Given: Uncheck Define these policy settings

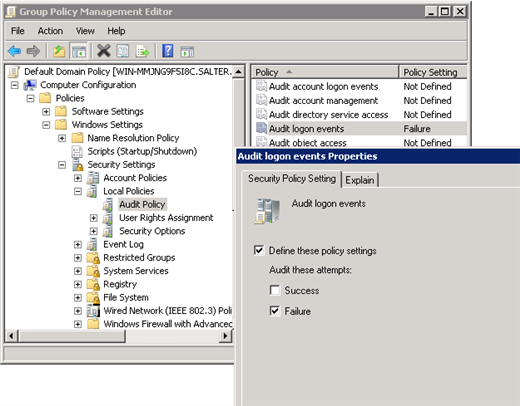Looking at the screenshot, I should point(259,250).
